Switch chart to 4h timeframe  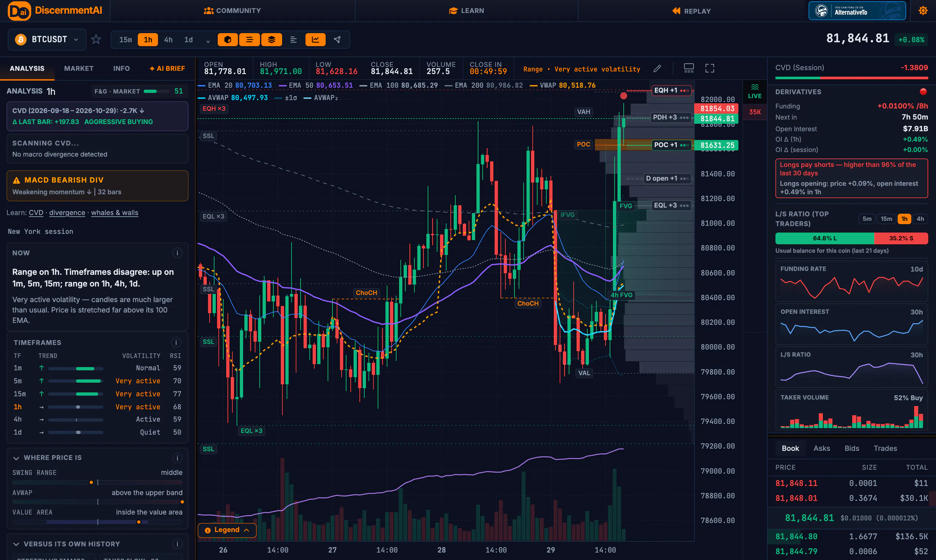(168, 40)
